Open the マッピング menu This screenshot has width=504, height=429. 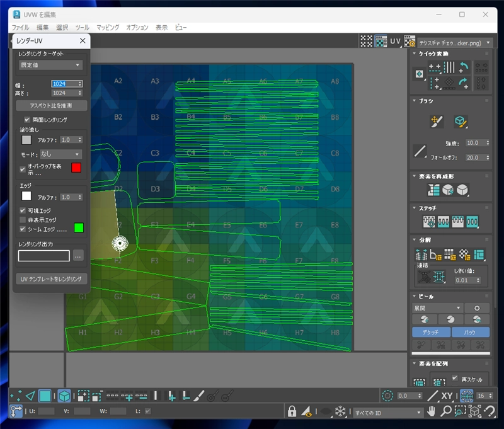point(108,28)
